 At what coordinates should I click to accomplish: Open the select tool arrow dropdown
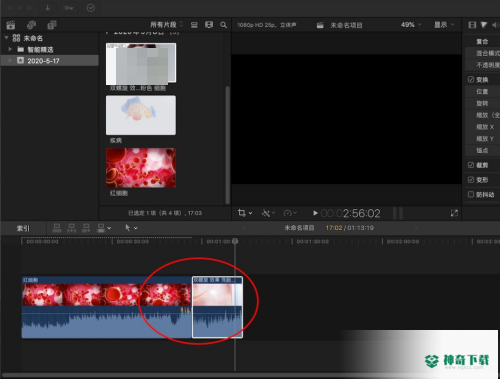(131, 228)
